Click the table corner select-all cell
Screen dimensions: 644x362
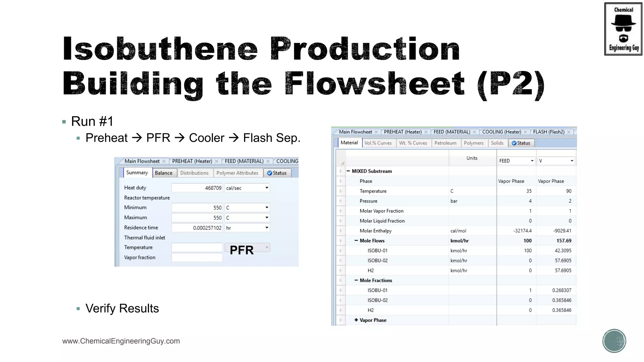(341, 158)
